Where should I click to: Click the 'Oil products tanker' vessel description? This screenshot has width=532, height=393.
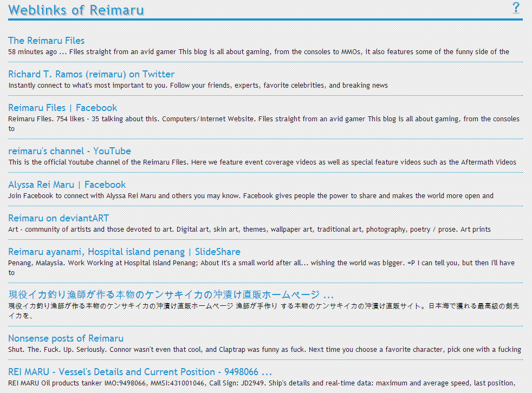[261, 383]
